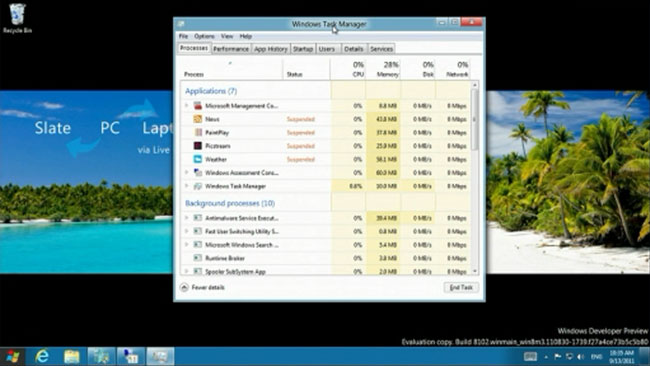Expand the Windows Task Manager row
650x366 pixels.
(x=187, y=186)
